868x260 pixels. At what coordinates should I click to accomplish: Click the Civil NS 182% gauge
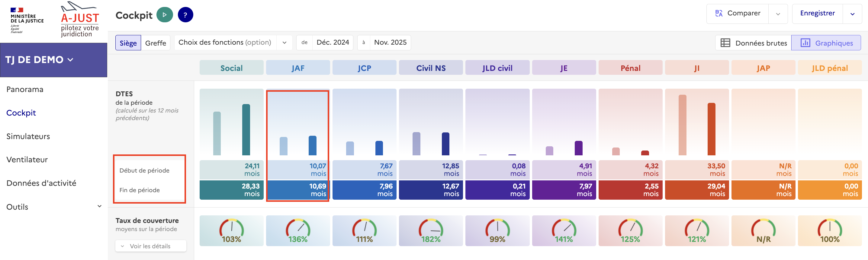(x=431, y=231)
